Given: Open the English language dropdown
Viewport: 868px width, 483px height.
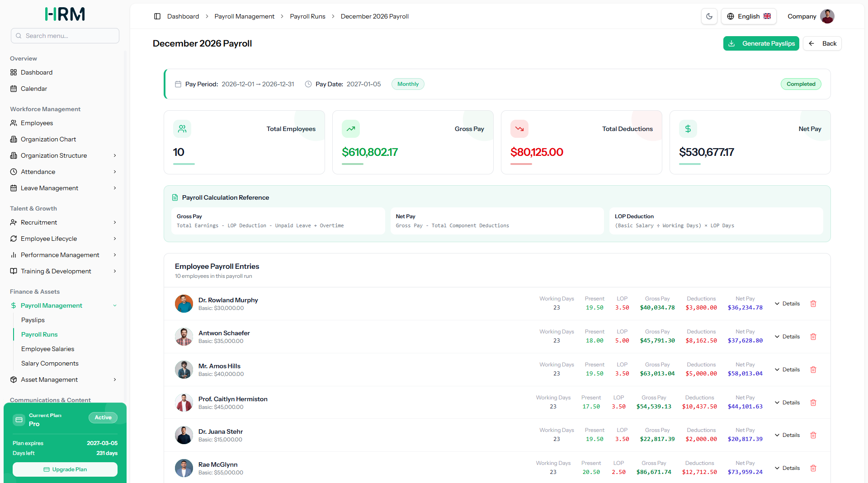Looking at the screenshot, I should [x=749, y=16].
